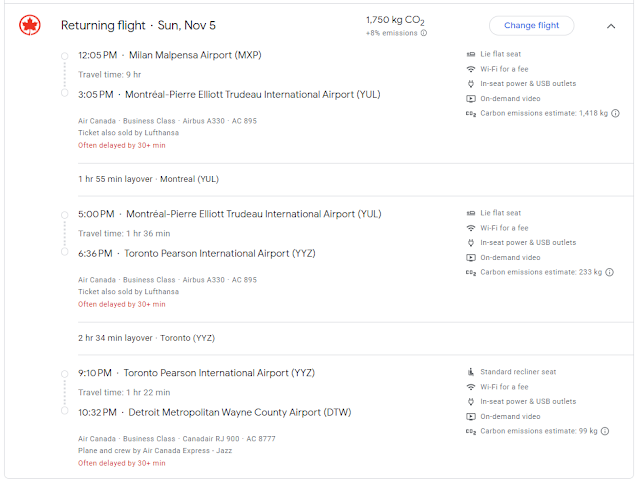
Task: Click Standard recliner seat icon for Toronto–Detroit leg
Action: click(471, 372)
